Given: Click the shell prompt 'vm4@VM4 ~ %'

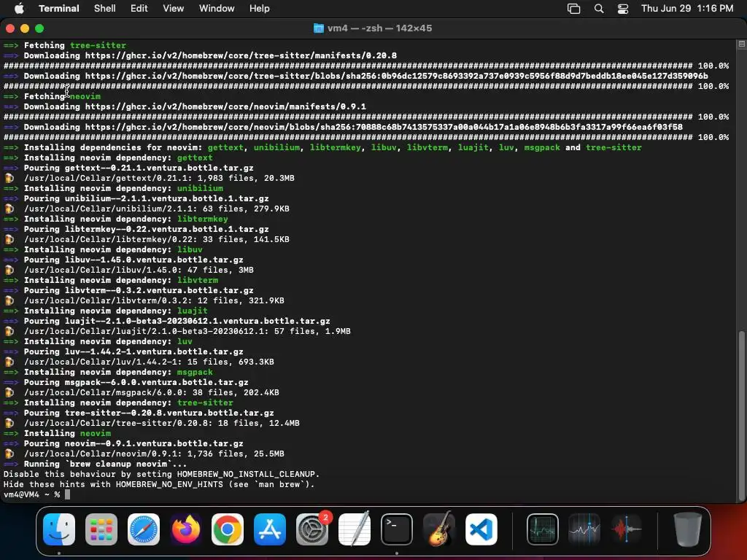Looking at the screenshot, I should click(x=31, y=495).
